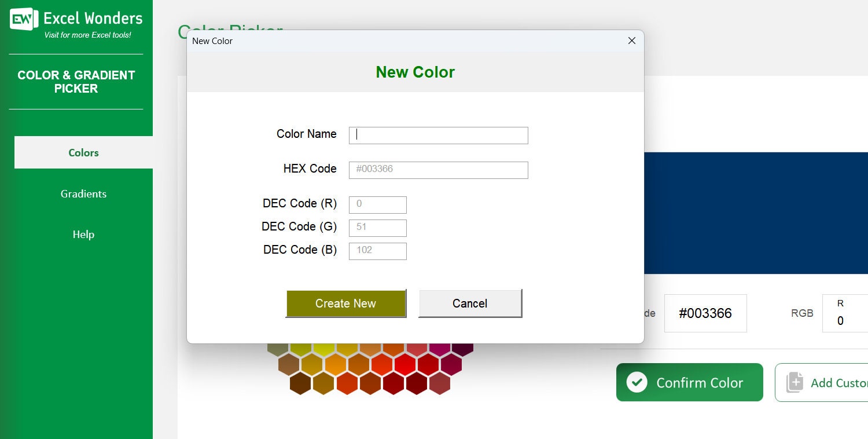The image size is (868, 439).
Task: Click the Add Custom document-plus icon
Action: click(x=795, y=382)
